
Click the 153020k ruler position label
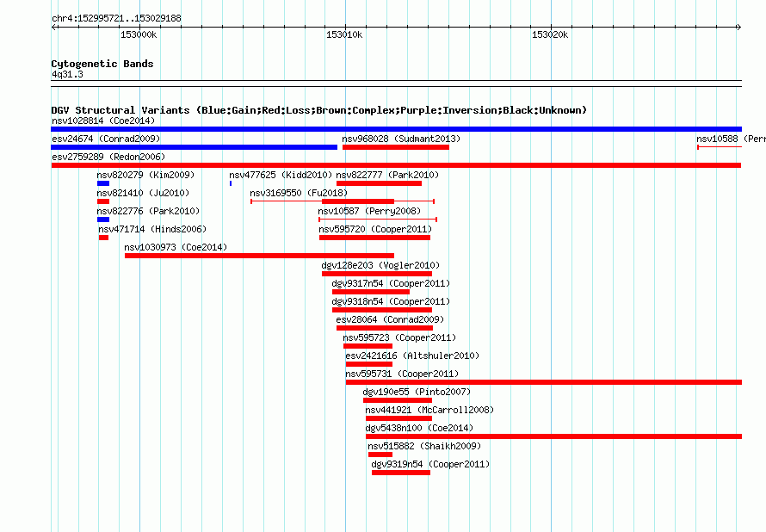pos(550,34)
